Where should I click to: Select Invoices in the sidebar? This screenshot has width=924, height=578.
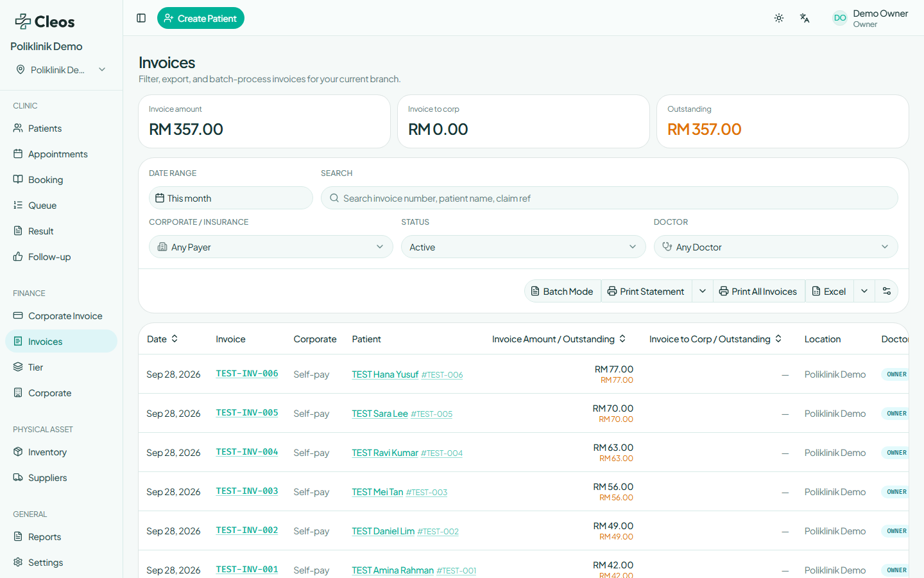pyautogui.click(x=61, y=342)
